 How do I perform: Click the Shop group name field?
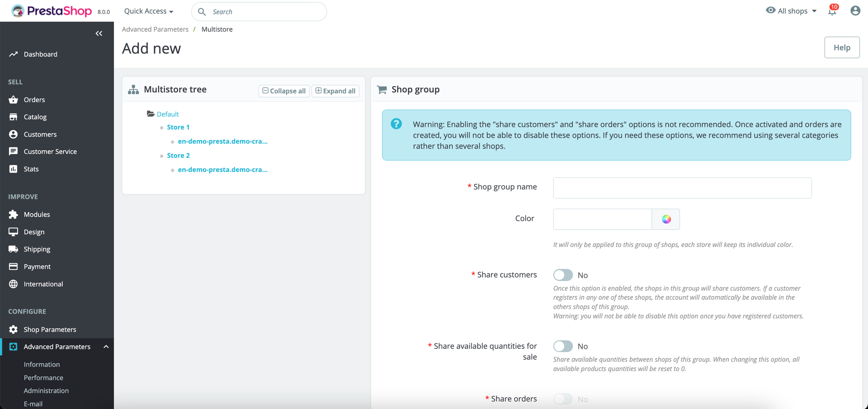(682, 188)
